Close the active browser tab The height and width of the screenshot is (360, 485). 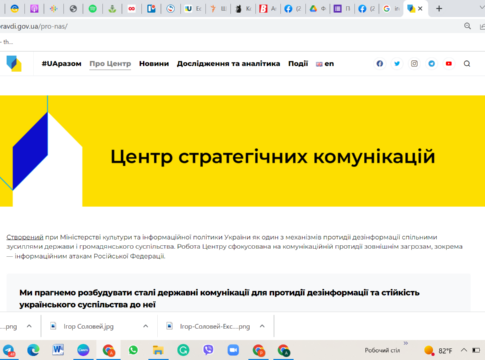(x=420, y=9)
